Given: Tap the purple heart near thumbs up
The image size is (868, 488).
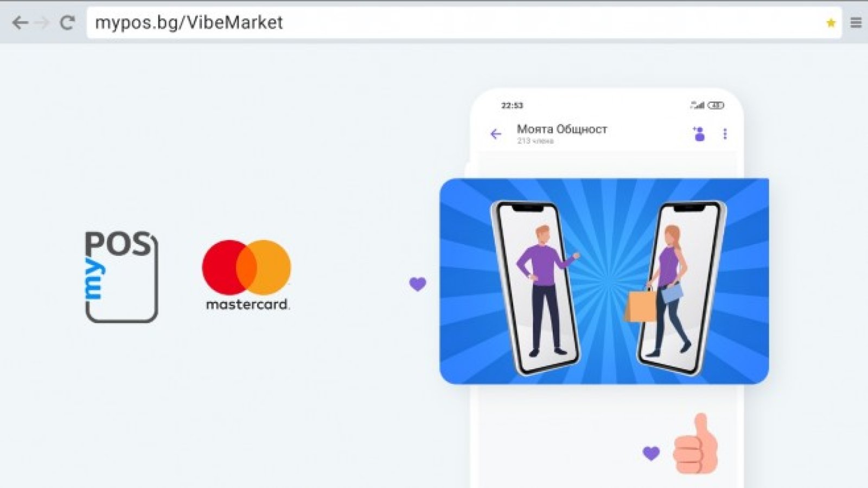Looking at the screenshot, I should click(x=651, y=453).
